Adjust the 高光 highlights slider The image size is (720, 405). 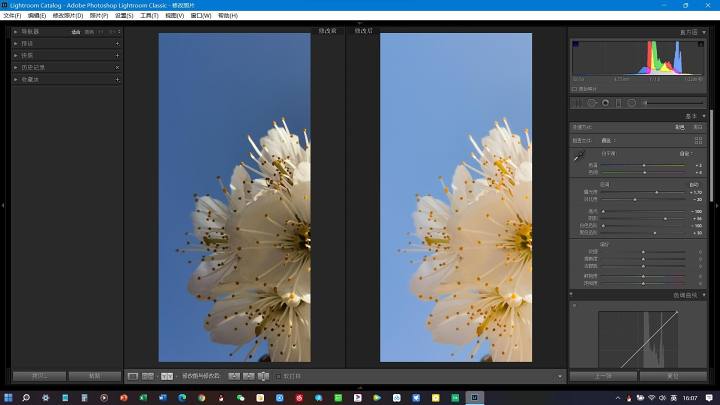(x=603, y=211)
